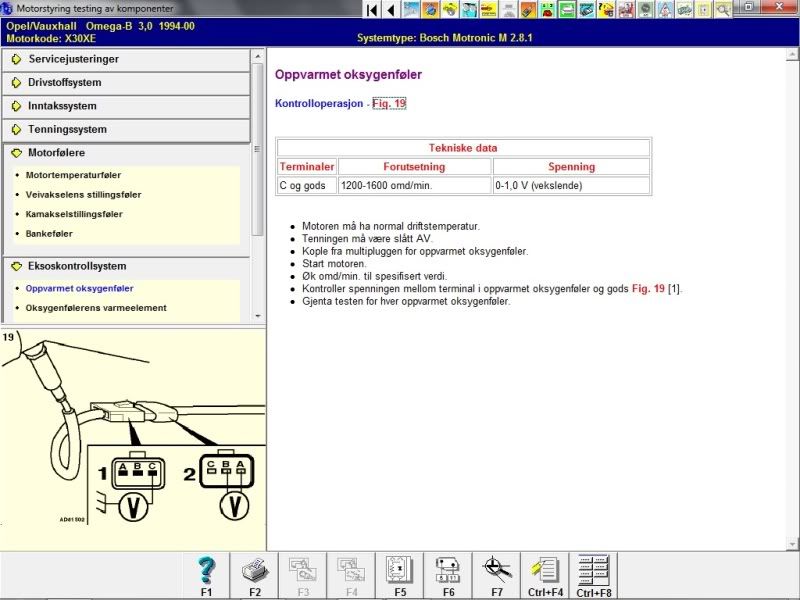The height and width of the screenshot is (600, 800).
Task: Collapse the Motorfølere section
Action: [x=125, y=153]
